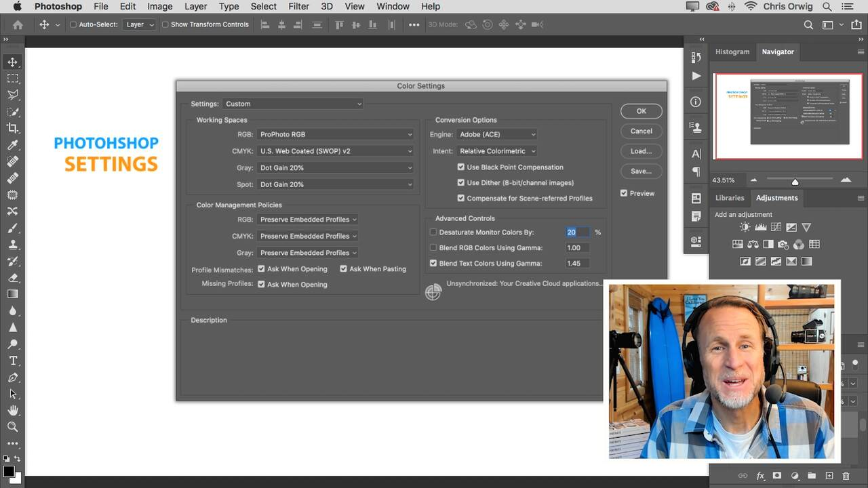Open the Filter menu
The image size is (868, 488).
(x=298, y=6)
